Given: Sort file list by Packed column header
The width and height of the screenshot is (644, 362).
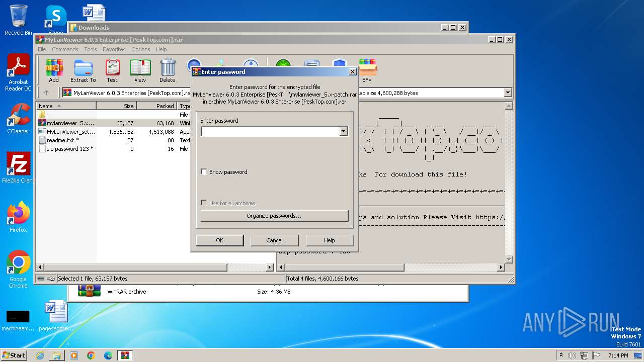Looking at the screenshot, I should pos(156,106).
